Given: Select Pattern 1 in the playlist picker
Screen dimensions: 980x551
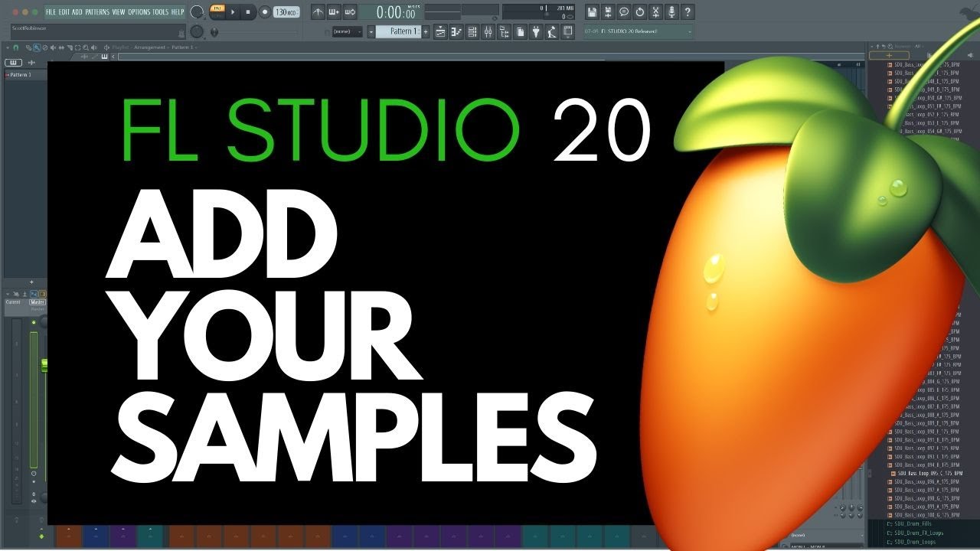Looking at the screenshot, I should point(25,75).
